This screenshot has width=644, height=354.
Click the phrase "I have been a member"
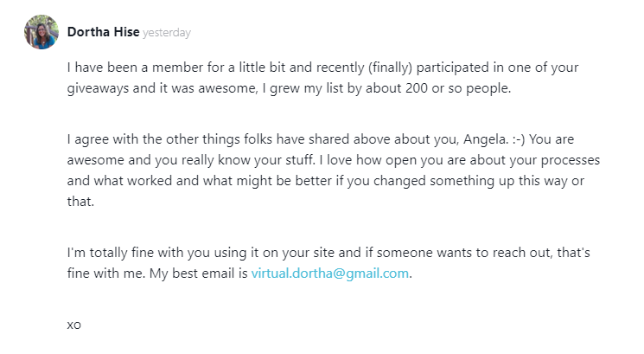[130, 67]
